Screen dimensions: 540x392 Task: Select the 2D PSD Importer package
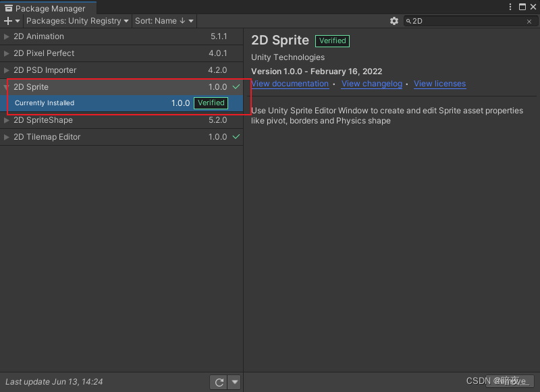[122, 70]
